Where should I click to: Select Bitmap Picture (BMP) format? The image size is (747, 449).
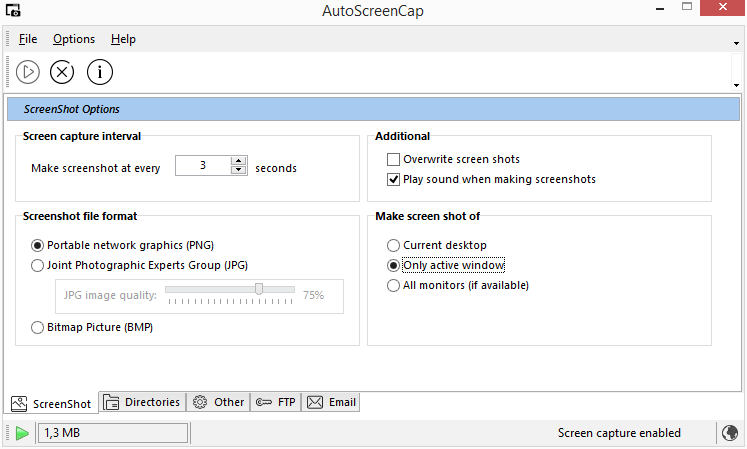coord(37,327)
